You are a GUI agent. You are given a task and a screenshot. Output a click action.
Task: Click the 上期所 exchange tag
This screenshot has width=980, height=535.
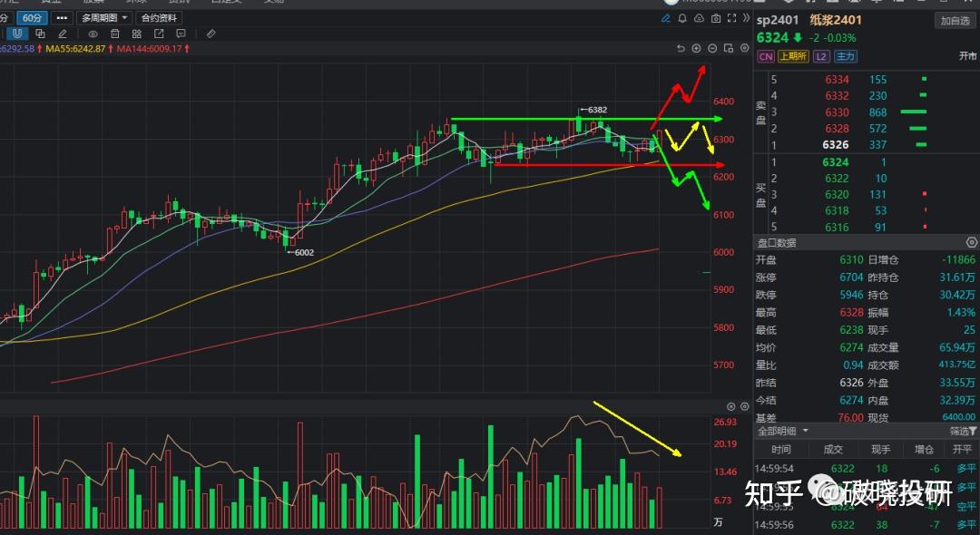[793, 56]
